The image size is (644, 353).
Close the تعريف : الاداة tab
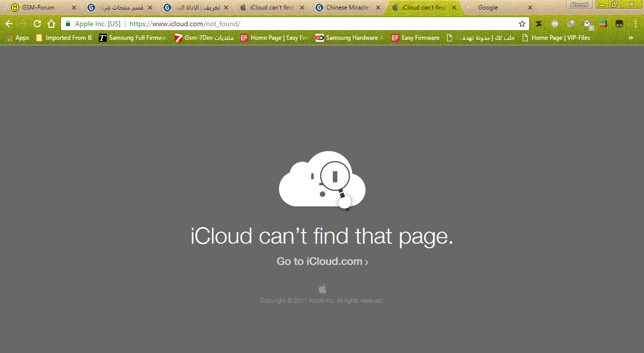click(x=226, y=8)
